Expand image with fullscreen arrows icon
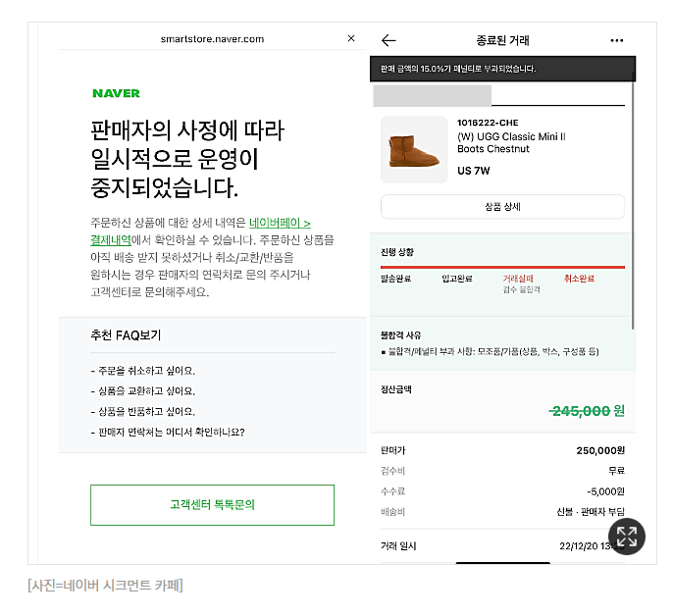This screenshot has height=616, width=673. coord(626,537)
